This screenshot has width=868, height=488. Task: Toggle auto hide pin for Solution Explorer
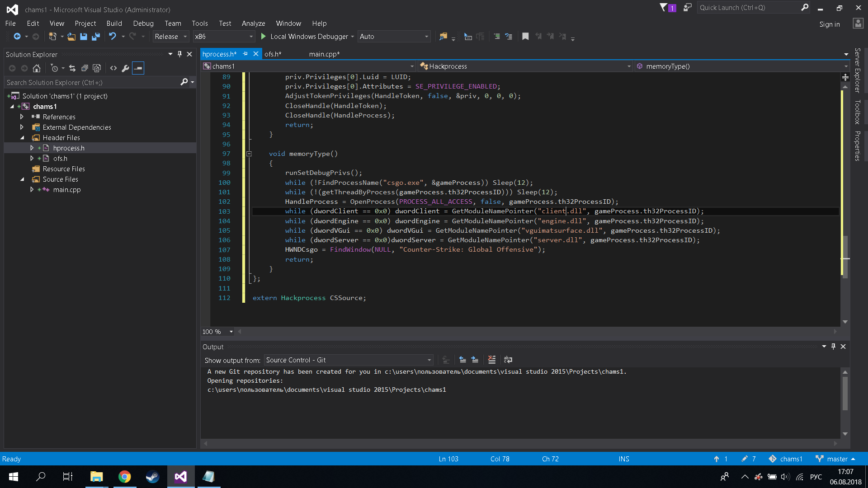(x=179, y=54)
